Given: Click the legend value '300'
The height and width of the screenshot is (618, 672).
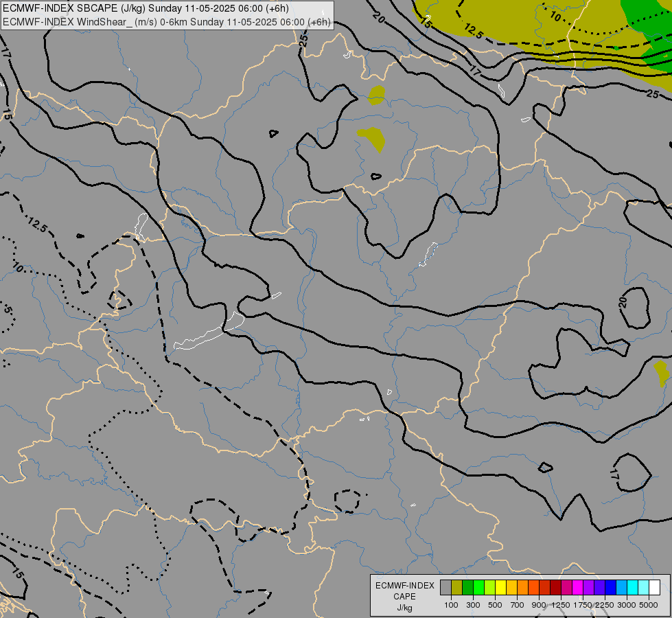Looking at the screenshot, I should coord(473,605).
